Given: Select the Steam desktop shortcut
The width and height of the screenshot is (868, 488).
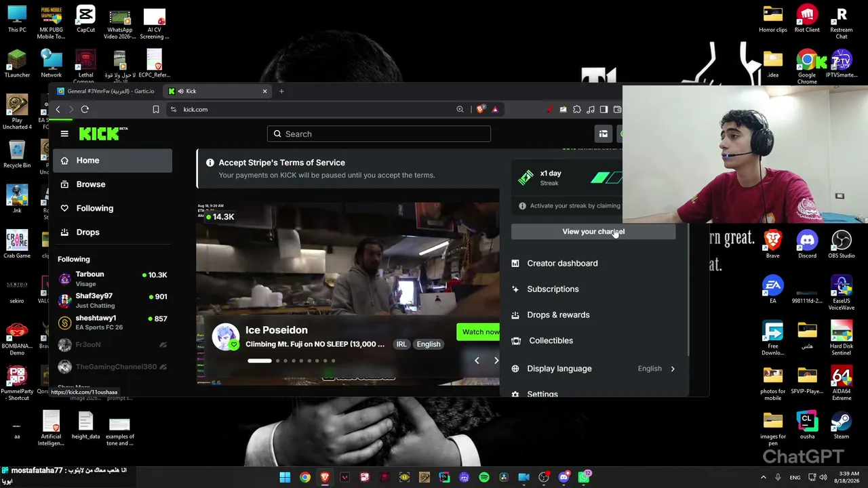Looking at the screenshot, I should [842, 425].
